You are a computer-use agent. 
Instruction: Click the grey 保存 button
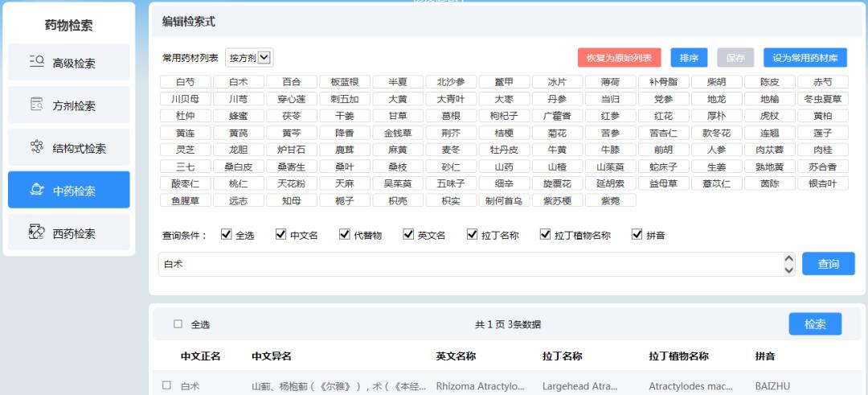point(735,58)
